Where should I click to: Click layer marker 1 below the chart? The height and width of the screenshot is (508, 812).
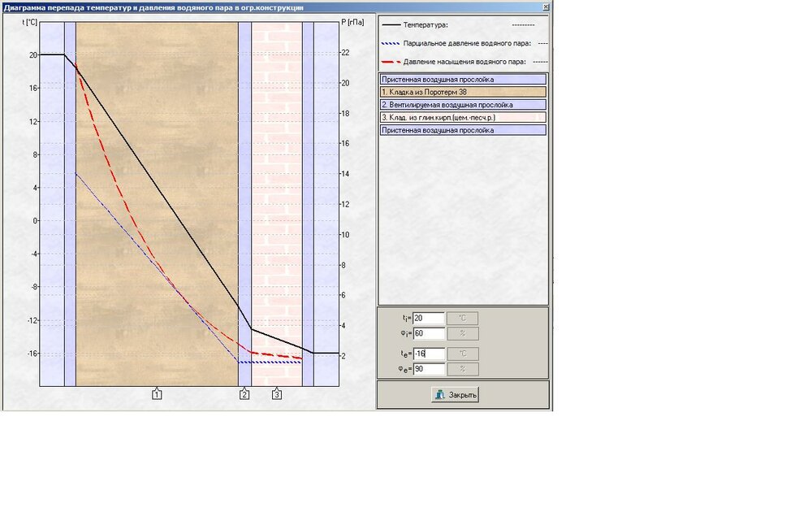point(157,394)
